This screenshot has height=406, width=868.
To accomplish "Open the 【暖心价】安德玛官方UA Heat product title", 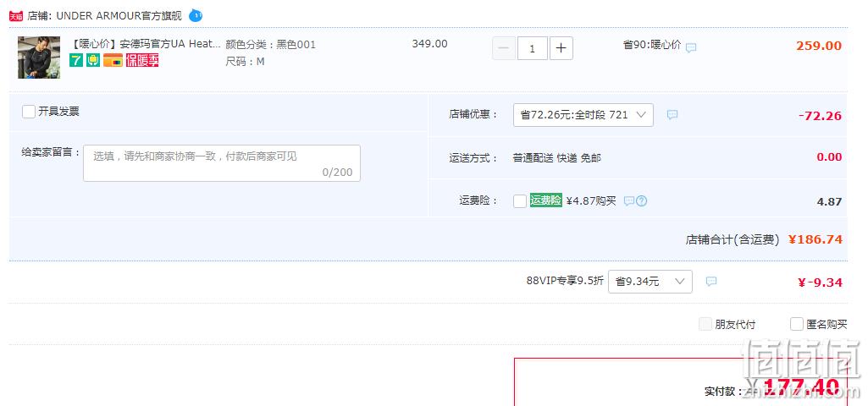I will [147, 44].
